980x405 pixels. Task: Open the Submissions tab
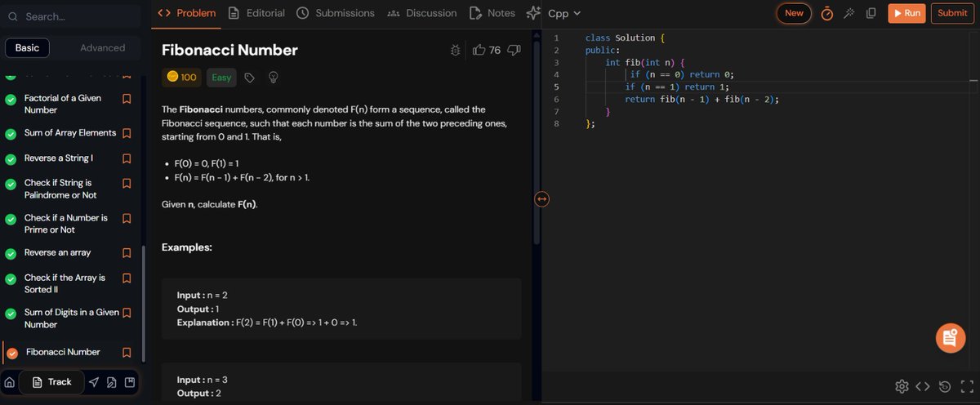(336, 13)
